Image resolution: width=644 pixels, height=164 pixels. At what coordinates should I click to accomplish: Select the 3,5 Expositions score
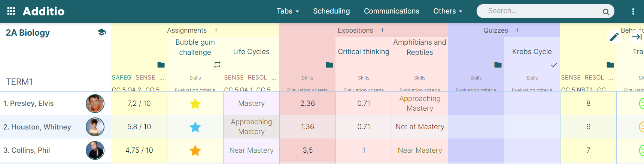[307, 150]
